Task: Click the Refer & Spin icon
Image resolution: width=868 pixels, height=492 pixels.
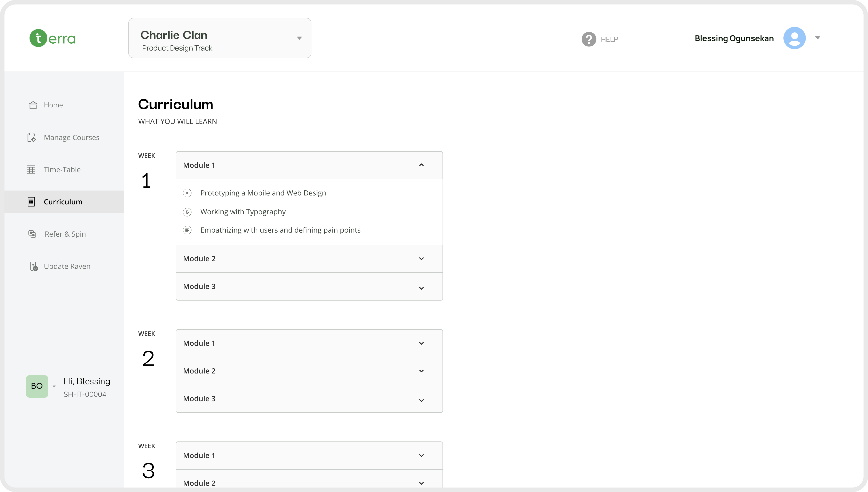Action: pos(32,234)
